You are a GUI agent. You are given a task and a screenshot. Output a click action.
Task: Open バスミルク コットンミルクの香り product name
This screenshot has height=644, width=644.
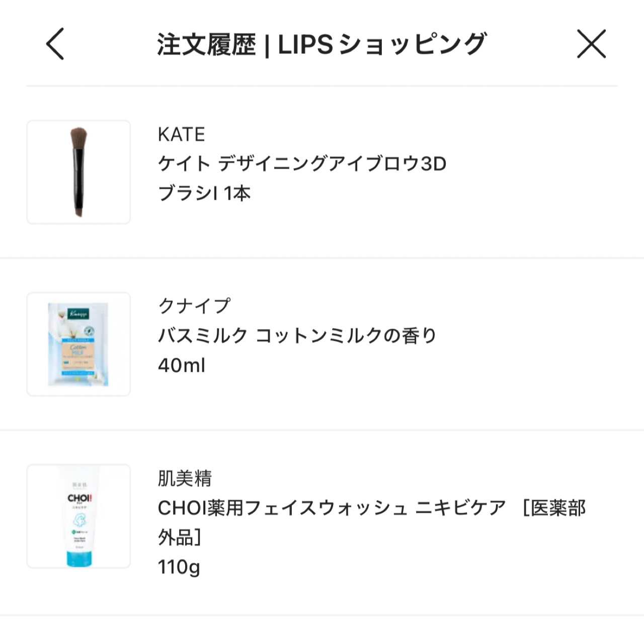297,336
